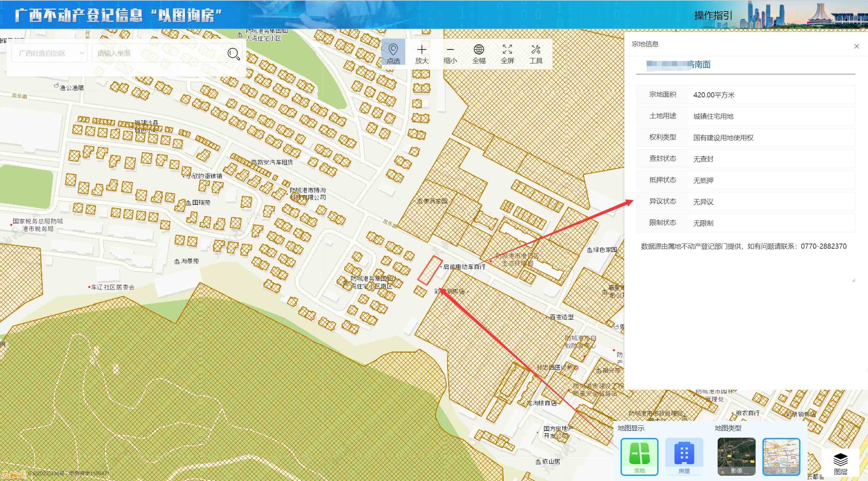Switch map type to 影像 imagery

point(736,456)
